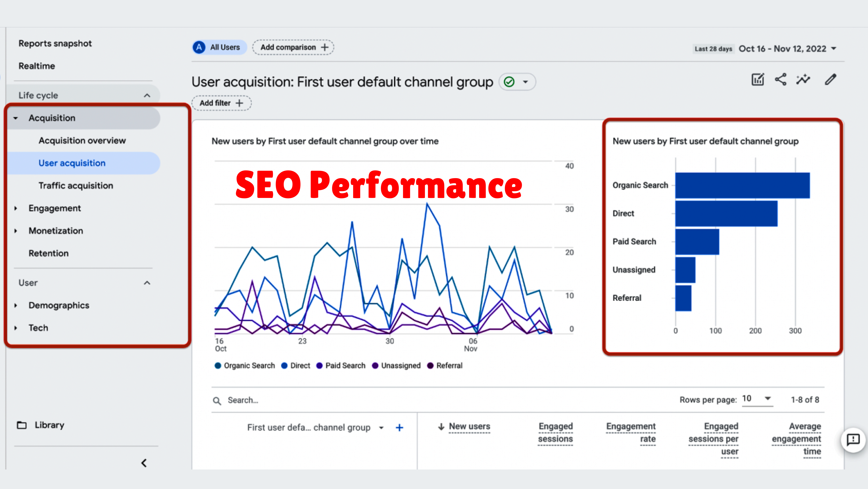Collapse the sidebar with the left chevron

[x=144, y=463]
